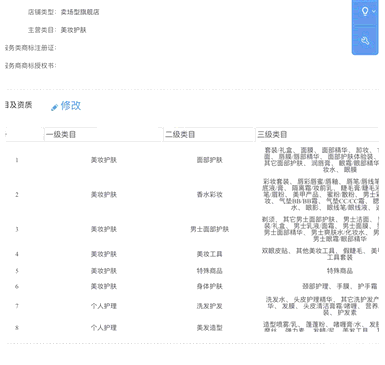The width and height of the screenshot is (385, 365).
Task: Click the 面部护肤 cell in row 1
Action: coord(209,160)
